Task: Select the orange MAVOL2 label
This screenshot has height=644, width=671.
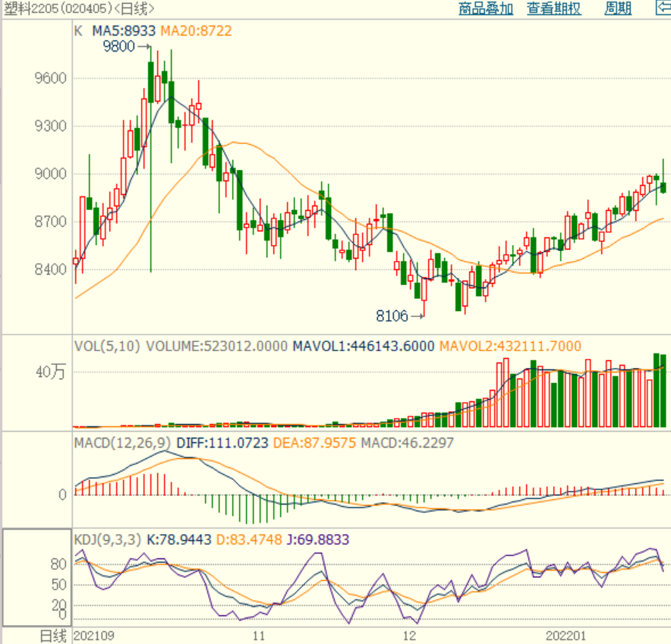Action: (x=509, y=346)
